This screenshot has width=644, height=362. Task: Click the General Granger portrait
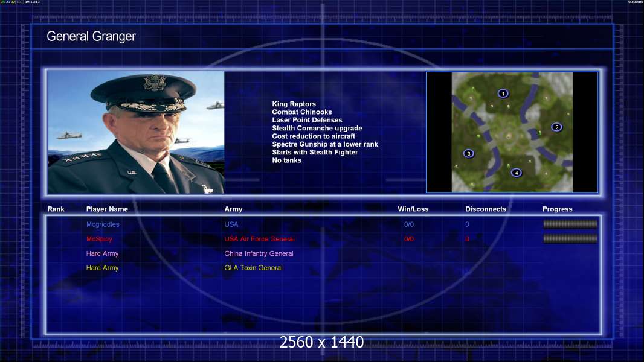[136, 132]
